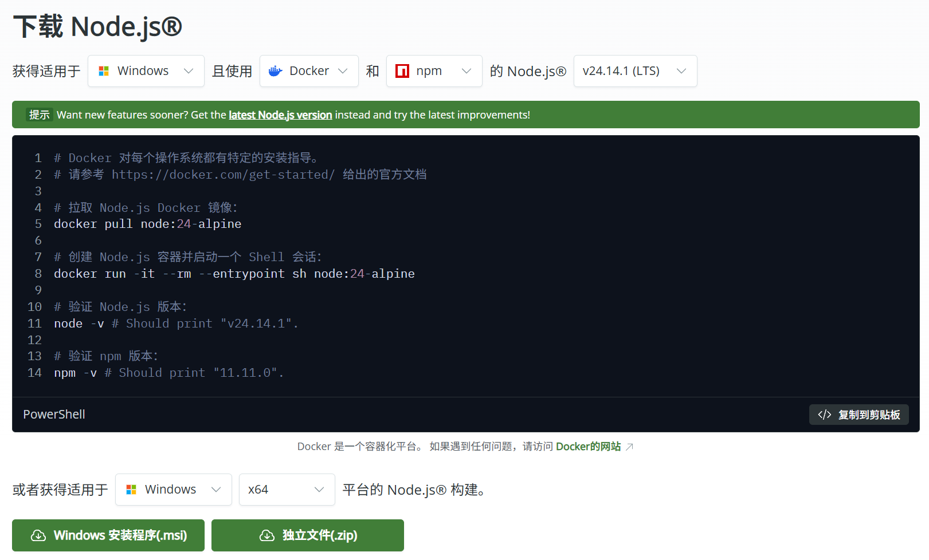Click the external arrow icon after Docker的网站
This screenshot has width=929, height=560.
click(629, 447)
